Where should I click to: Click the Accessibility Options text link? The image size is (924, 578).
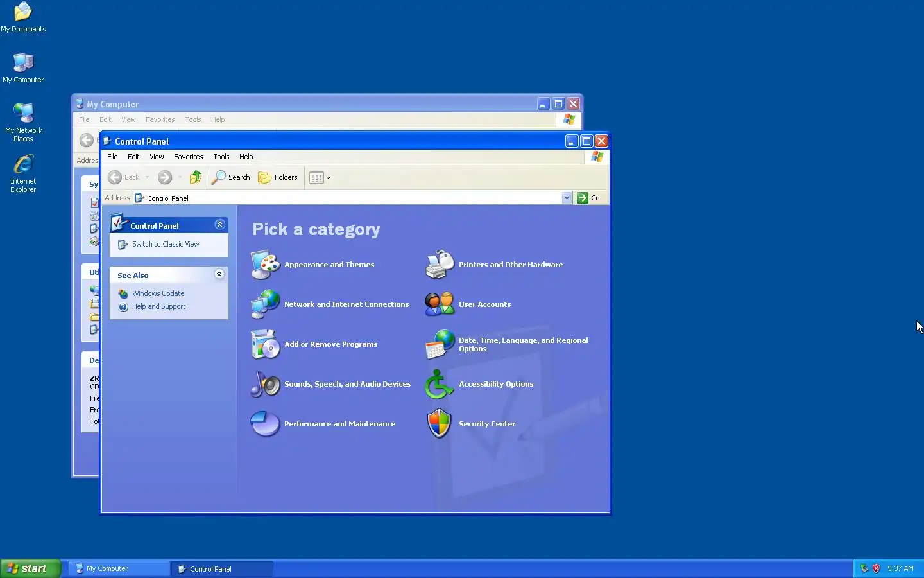coord(496,384)
